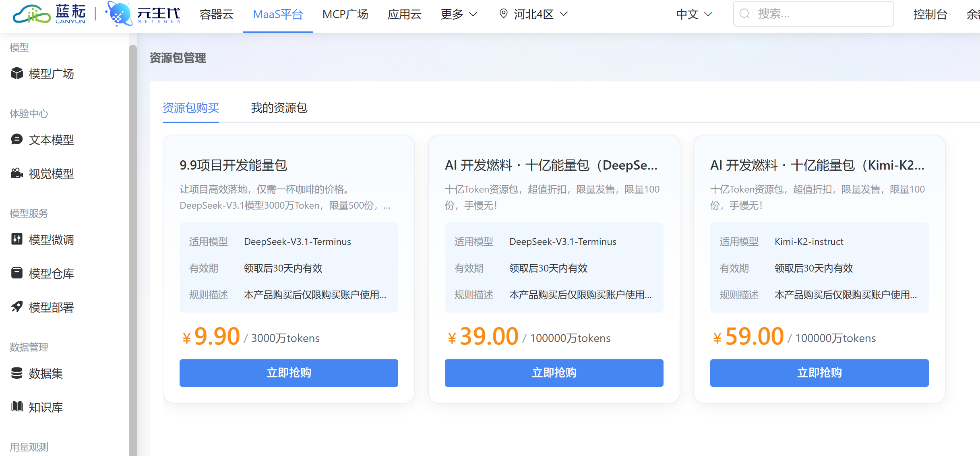Screen dimensions: 980x456
Task: Open the 河北4区 region selector
Action: pos(534,14)
